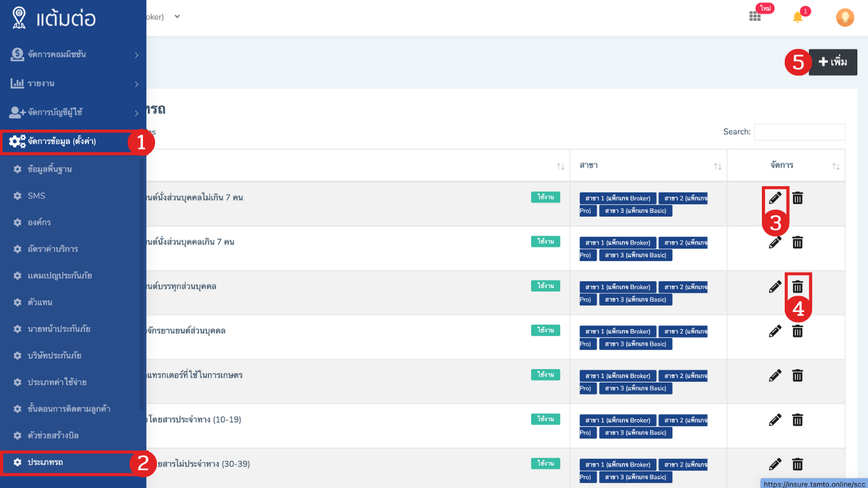Open the branch dropdown in the header
This screenshot has height=488, width=868.
click(177, 17)
